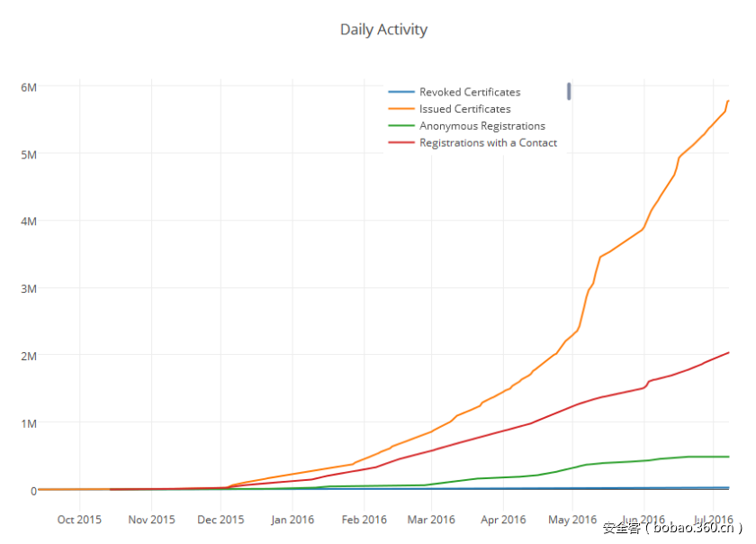The width and height of the screenshot is (756, 544).
Task: Click the green Anonymous Registrations legend line
Action: tap(401, 125)
